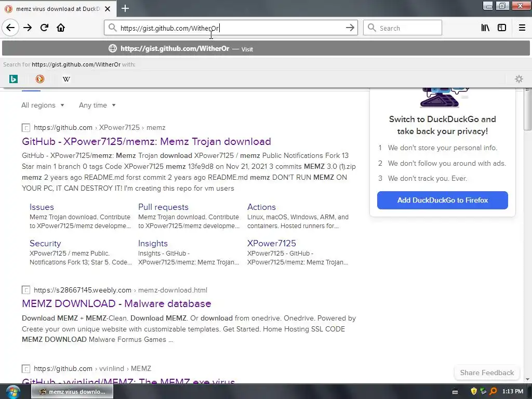532x399 pixels.
Task: Go back to the previous page
Action: 10,28
